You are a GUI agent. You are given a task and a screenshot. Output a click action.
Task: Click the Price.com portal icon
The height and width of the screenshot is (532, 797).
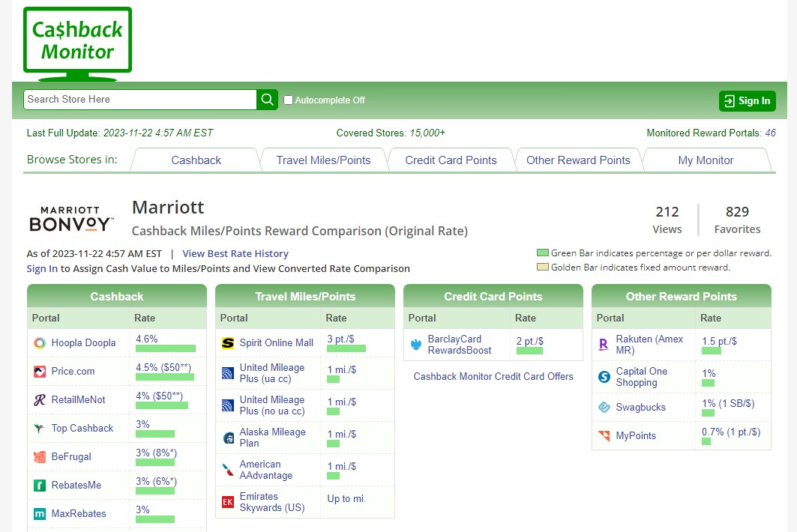point(40,372)
